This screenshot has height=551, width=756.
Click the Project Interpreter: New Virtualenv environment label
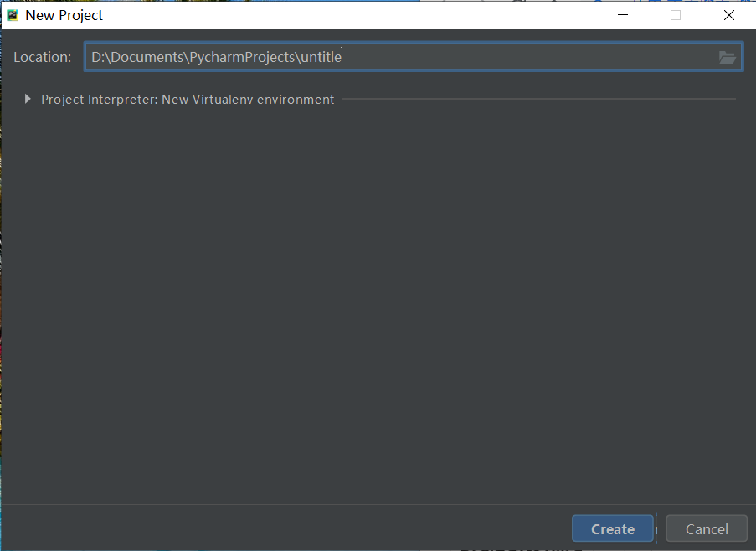point(188,100)
